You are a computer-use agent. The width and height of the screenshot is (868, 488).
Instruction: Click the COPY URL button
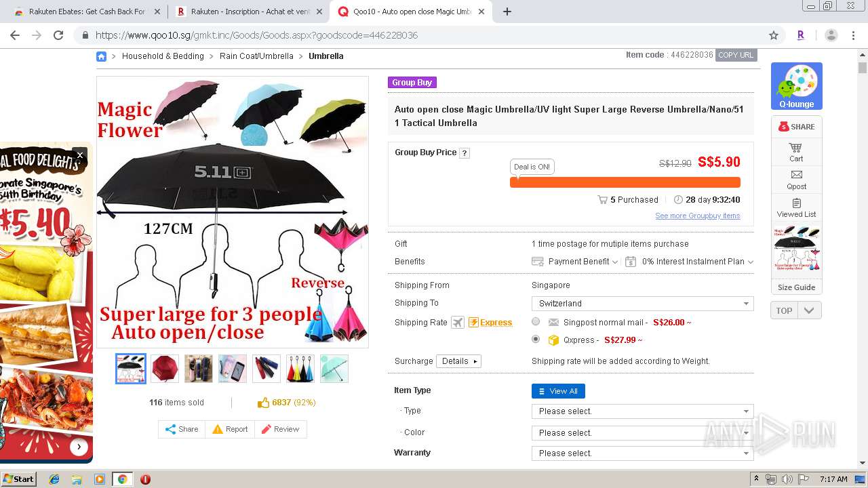click(x=736, y=55)
